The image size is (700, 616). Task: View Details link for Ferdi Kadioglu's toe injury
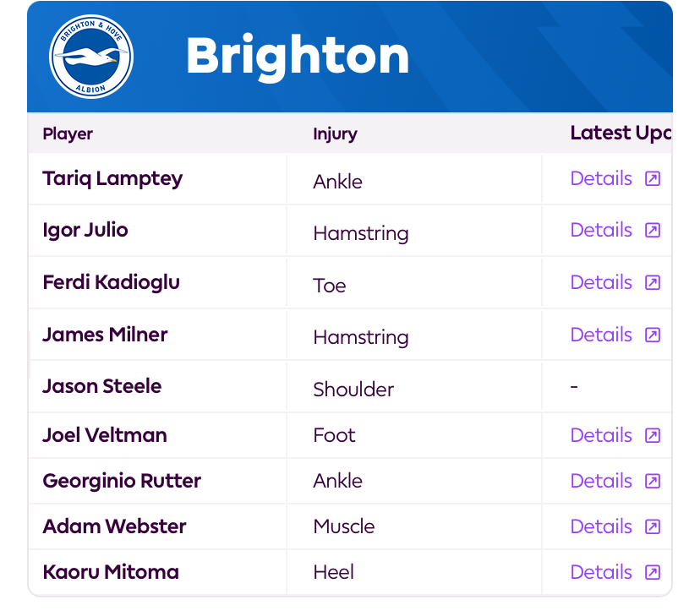click(x=601, y=282)
